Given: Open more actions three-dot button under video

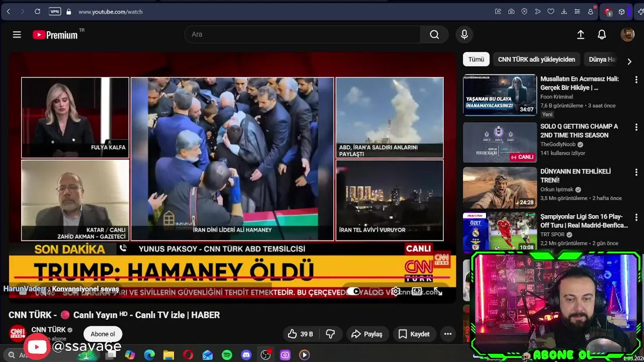Looking at the screenshot, I should click(x=448, y=334).
